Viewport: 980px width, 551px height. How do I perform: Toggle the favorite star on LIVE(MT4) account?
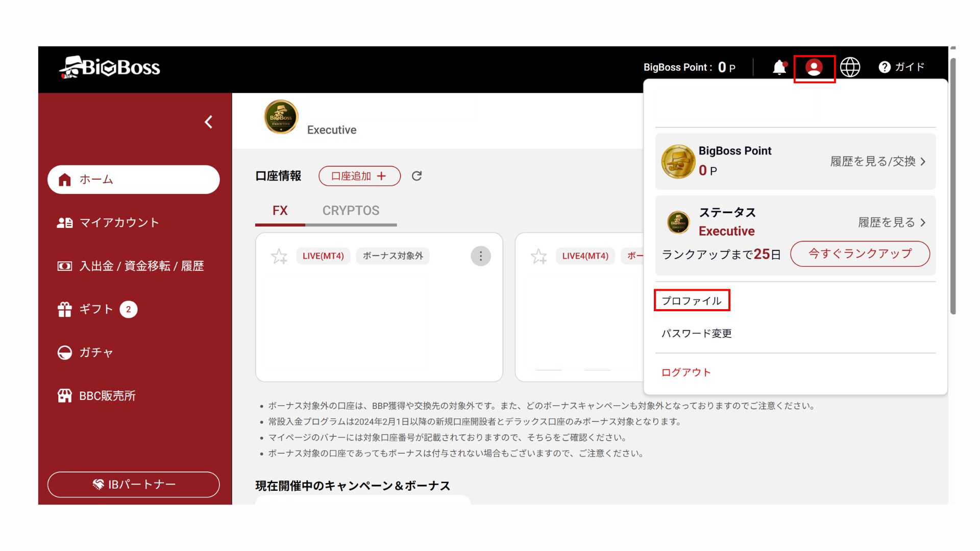coord(279,256)
